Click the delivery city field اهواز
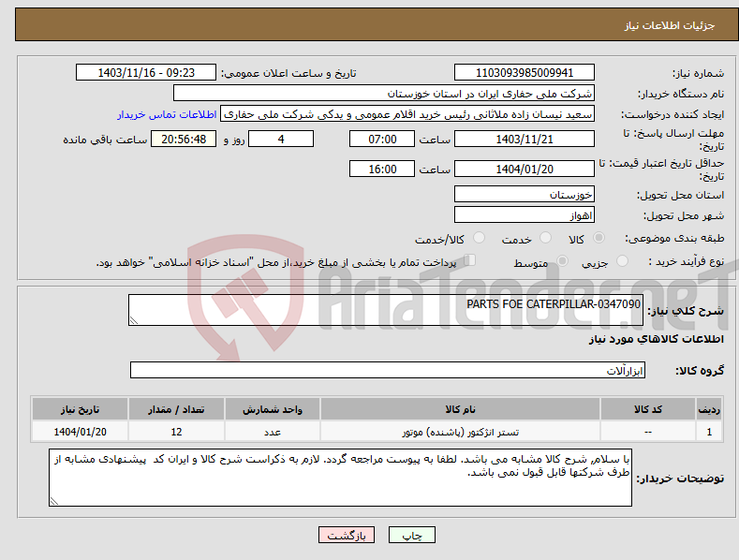739x560 pixels. point(525,215)
